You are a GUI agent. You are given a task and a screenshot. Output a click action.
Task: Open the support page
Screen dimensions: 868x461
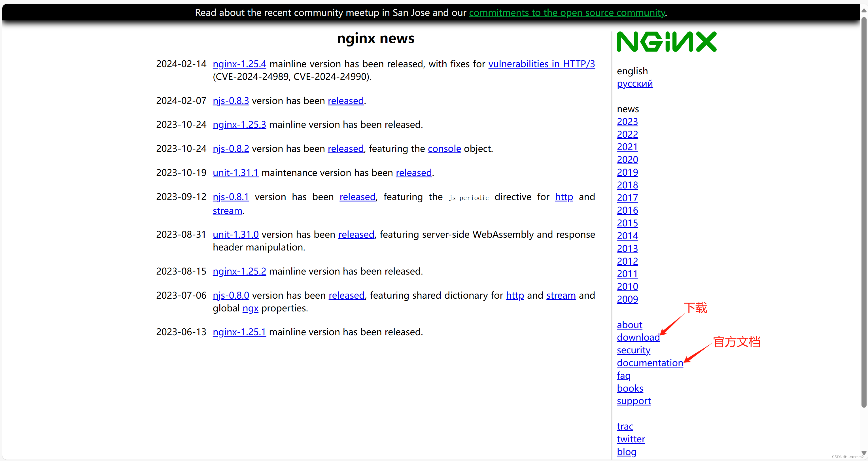pyautogui.click(x=634, y=401)
